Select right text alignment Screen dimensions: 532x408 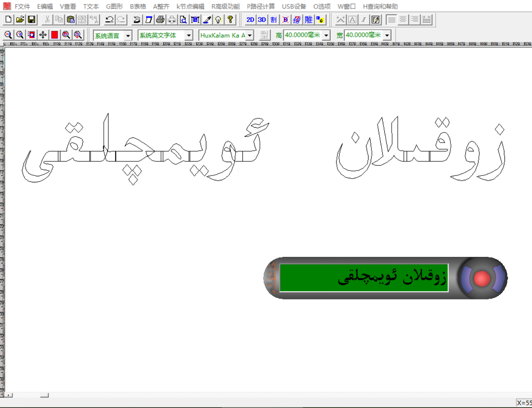(415, 19)
